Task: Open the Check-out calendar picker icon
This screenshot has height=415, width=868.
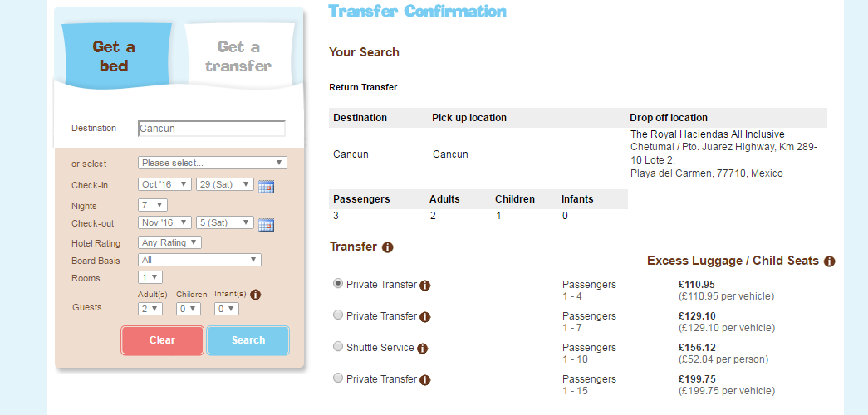Action: pyautogui.click(x=266, y=224)
